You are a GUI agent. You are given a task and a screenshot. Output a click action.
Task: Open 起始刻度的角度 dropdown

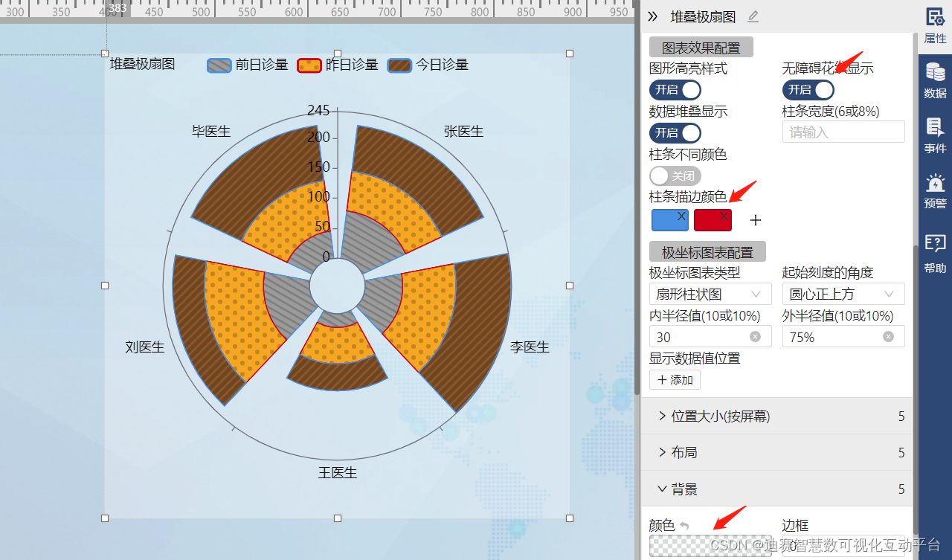pyautogui.click(x=843, y=294)
